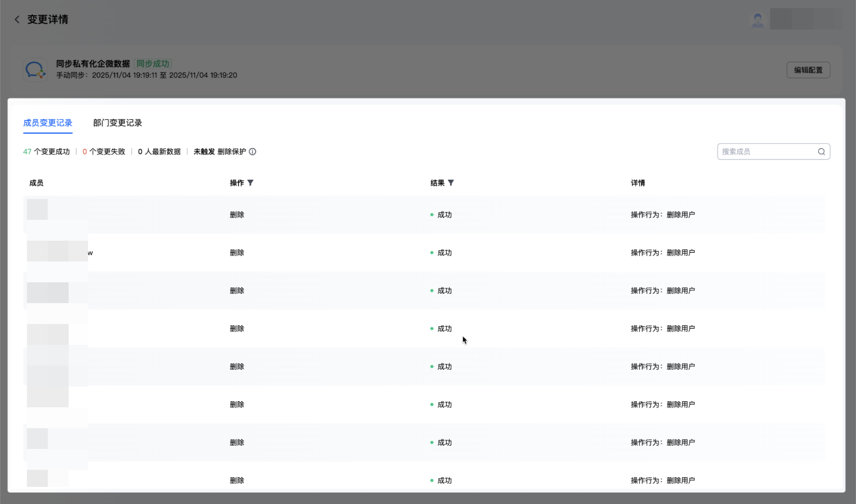Screen dimensions: 856x504
Task: Open the user avatar at top right
Action: coord(757,19)
